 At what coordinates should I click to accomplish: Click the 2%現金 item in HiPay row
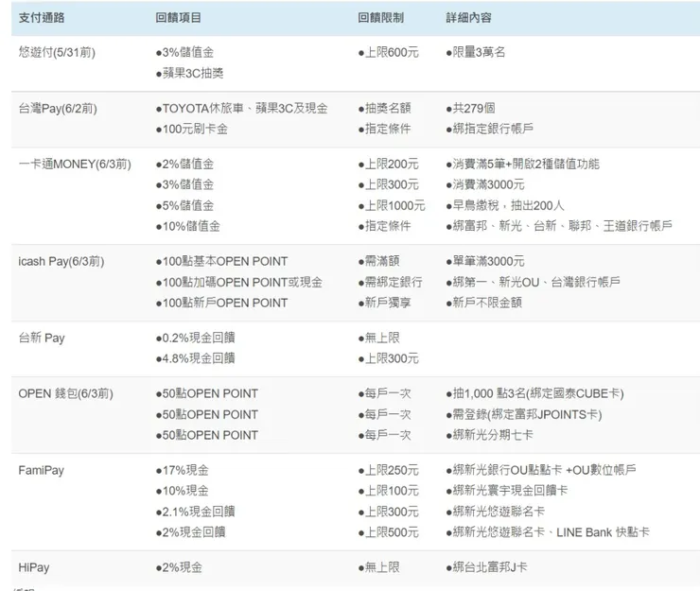coord(179,568)
